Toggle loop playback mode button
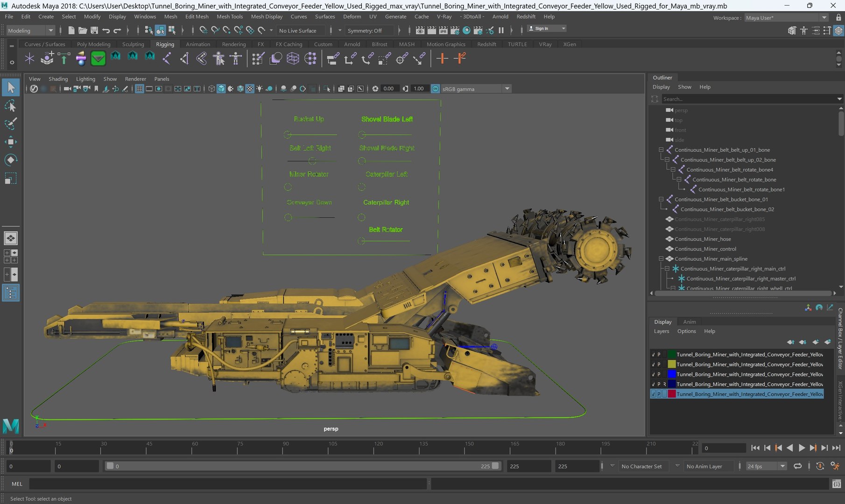Screen dimensions: 845x504 pos(797,466)
